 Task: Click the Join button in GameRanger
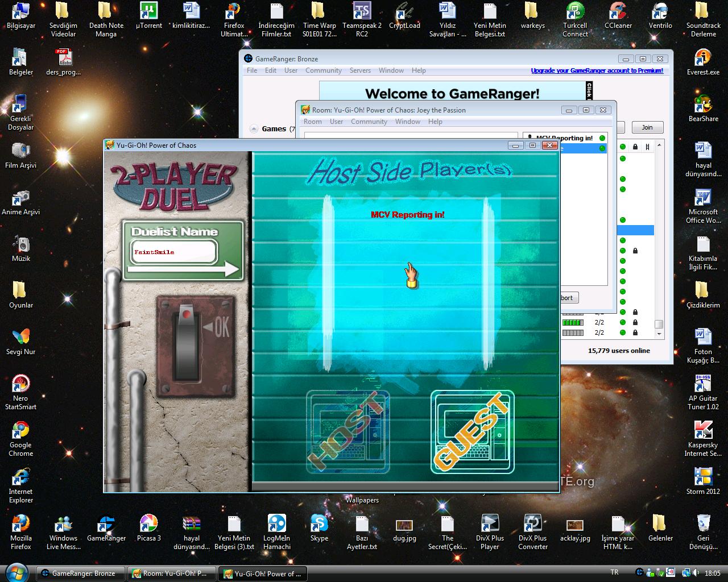pyautogui.click(x=647, y=127)
